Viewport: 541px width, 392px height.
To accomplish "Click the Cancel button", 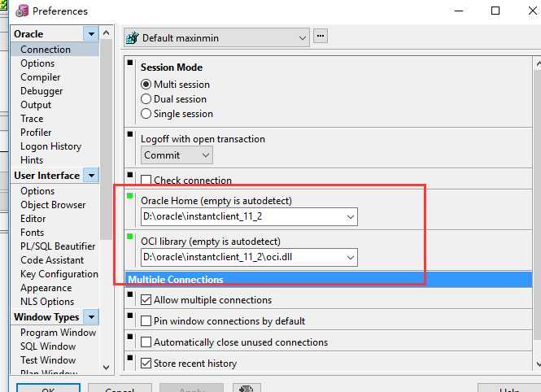I will 120,387.
